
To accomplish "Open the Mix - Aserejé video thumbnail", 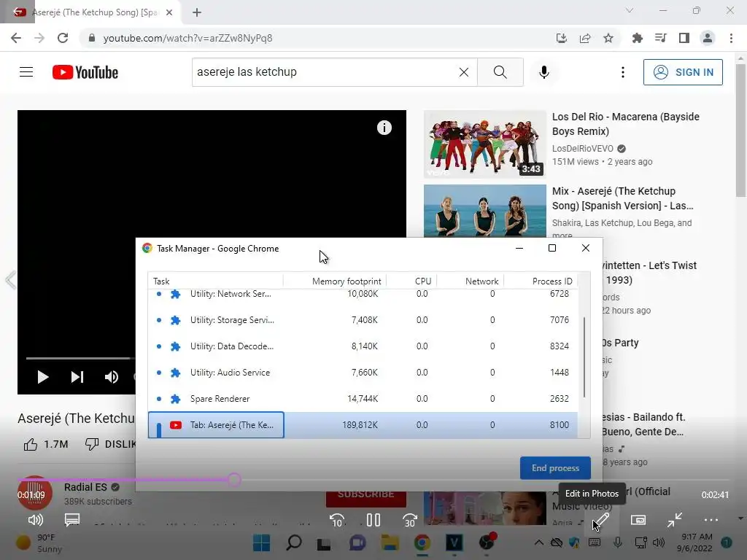I will pyautogui.click(x=484, y=211).
